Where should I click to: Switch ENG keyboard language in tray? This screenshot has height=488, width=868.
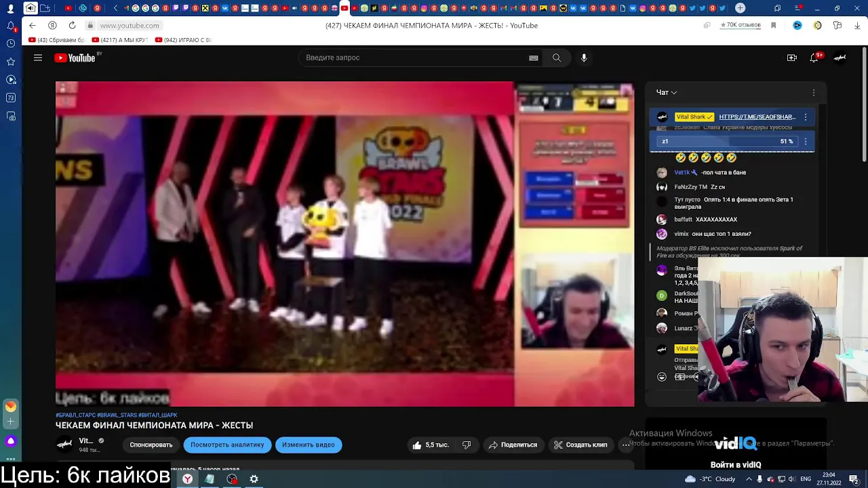(806, 479)
